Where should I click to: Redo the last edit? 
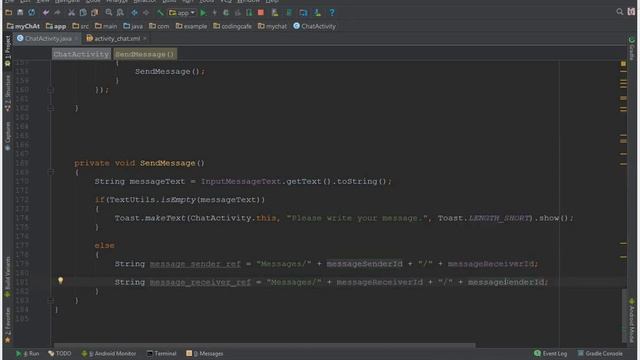[x=57, y=13]
